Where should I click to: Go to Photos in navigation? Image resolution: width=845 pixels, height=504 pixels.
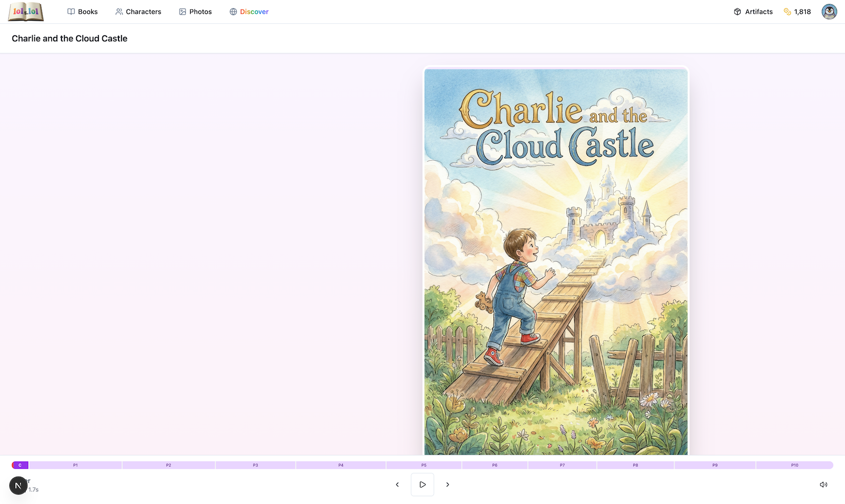[195, 12]
